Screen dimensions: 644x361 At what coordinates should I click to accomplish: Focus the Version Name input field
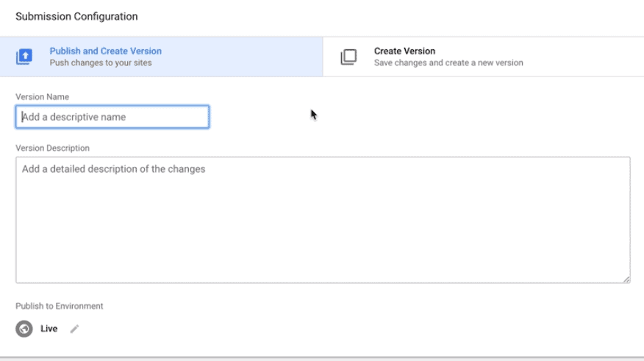(112, 117)
